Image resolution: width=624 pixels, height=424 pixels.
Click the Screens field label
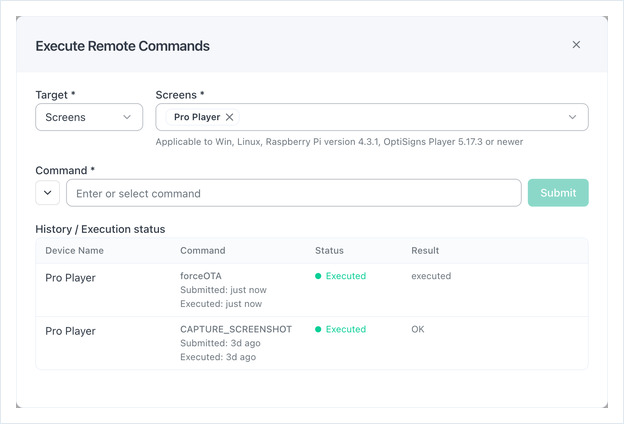pos(179,95)
